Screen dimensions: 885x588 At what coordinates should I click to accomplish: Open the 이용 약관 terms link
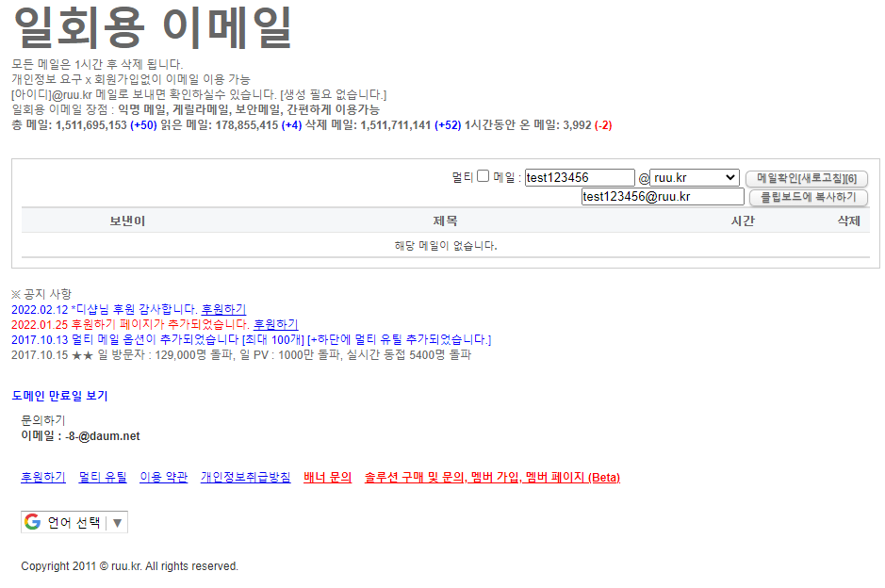pos(163,478)
